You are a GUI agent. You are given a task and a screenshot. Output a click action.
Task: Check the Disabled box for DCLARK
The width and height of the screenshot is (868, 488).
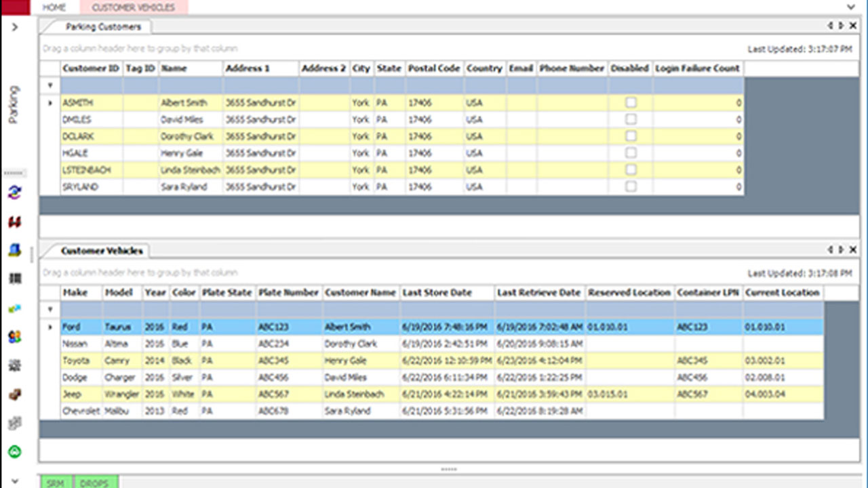click(x=631, y=136)
